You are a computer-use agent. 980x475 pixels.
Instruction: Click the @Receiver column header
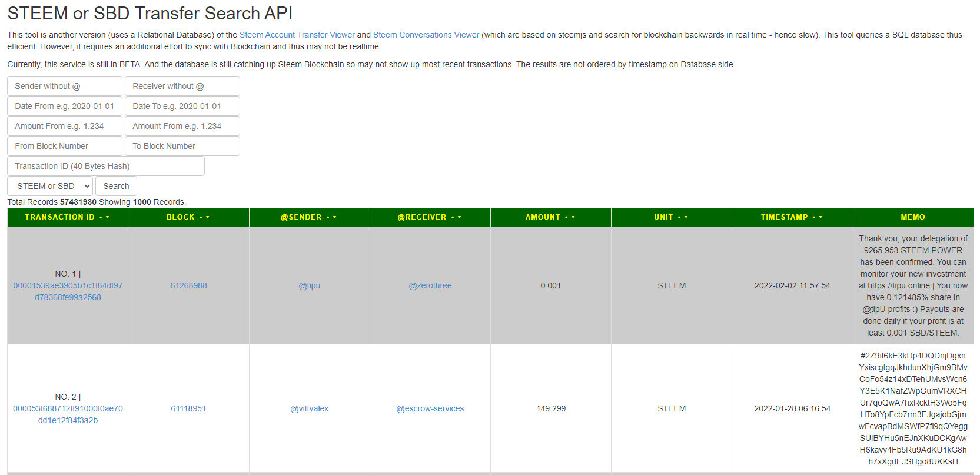click(430, 217)
